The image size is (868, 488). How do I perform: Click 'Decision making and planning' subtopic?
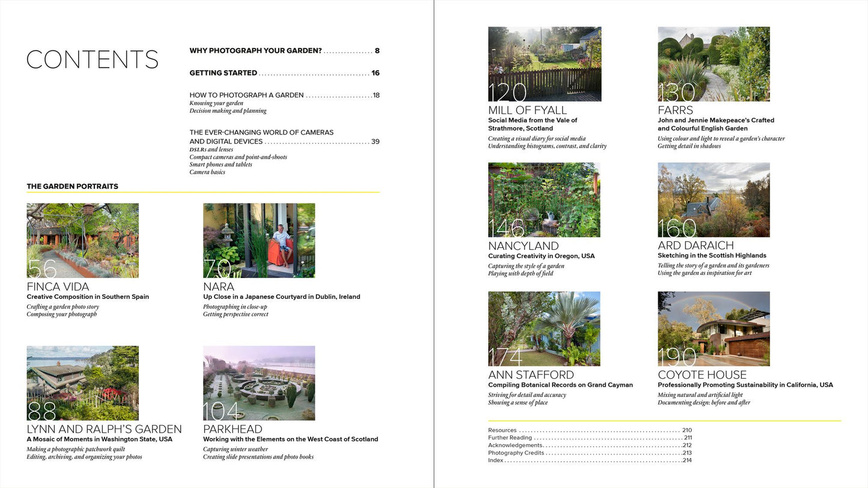tap(228, 111)
